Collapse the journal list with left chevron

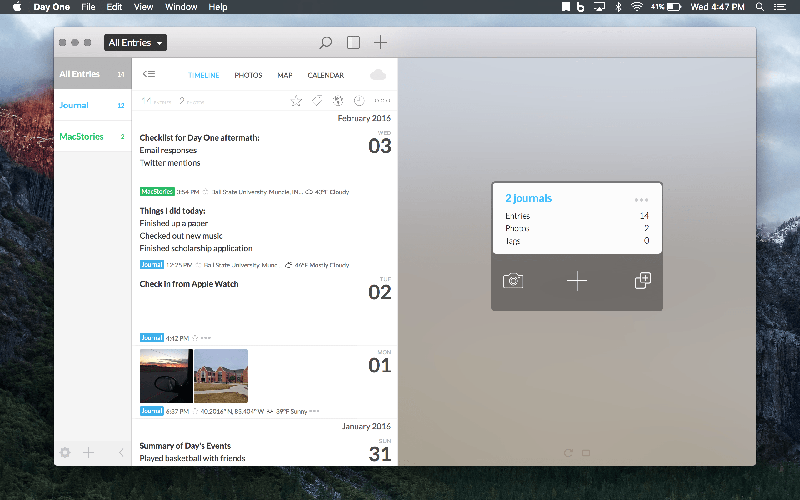click(121, 453)
